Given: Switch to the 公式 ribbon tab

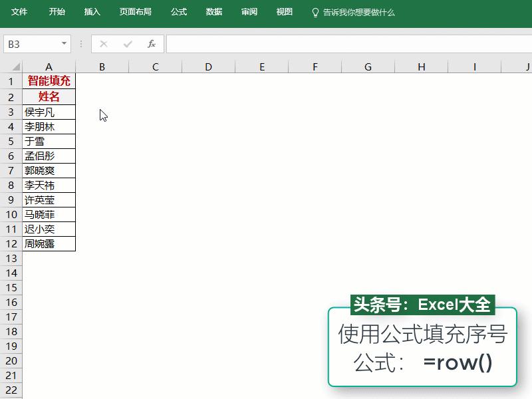Looking at the screenshot, I should tap(178, 11).
